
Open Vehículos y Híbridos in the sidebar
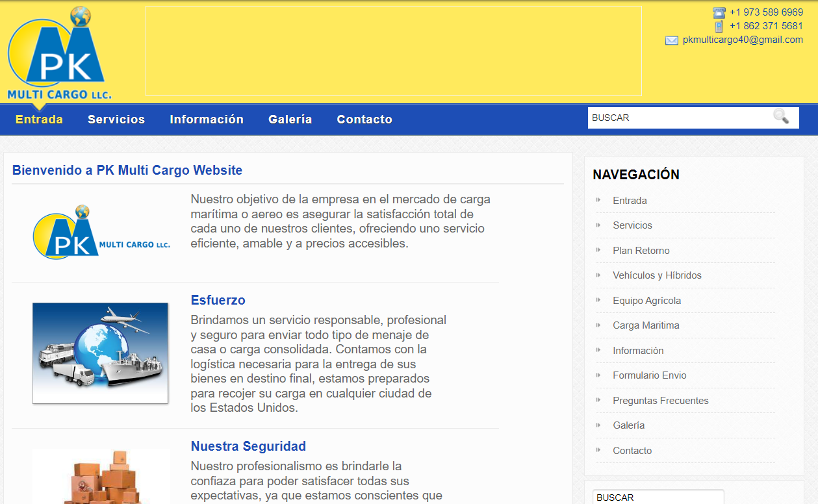coord(657,275)
